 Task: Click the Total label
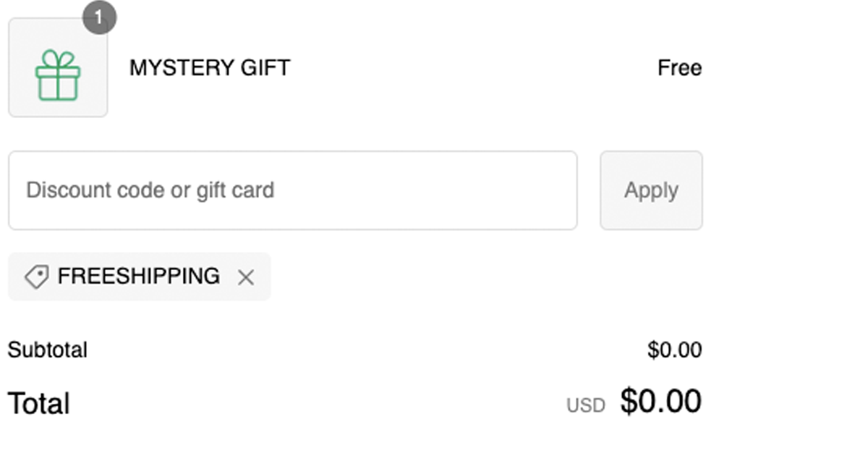pos(38,403)
